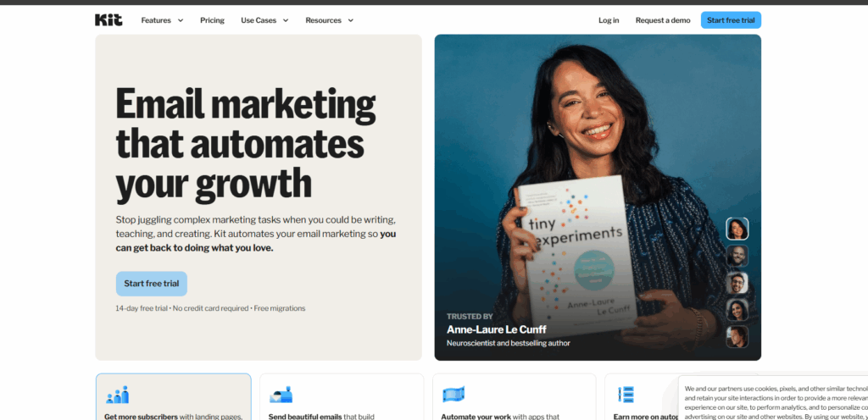Click the Start free trial header button

pyautogui.click(x=731, y=20)
